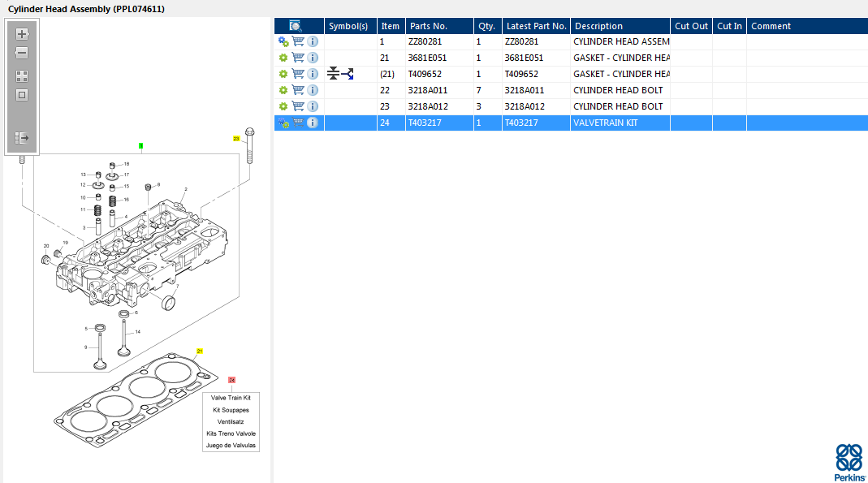Select yellow callout 23 near the bolt

pyautogui.click(x=236, y=139)
